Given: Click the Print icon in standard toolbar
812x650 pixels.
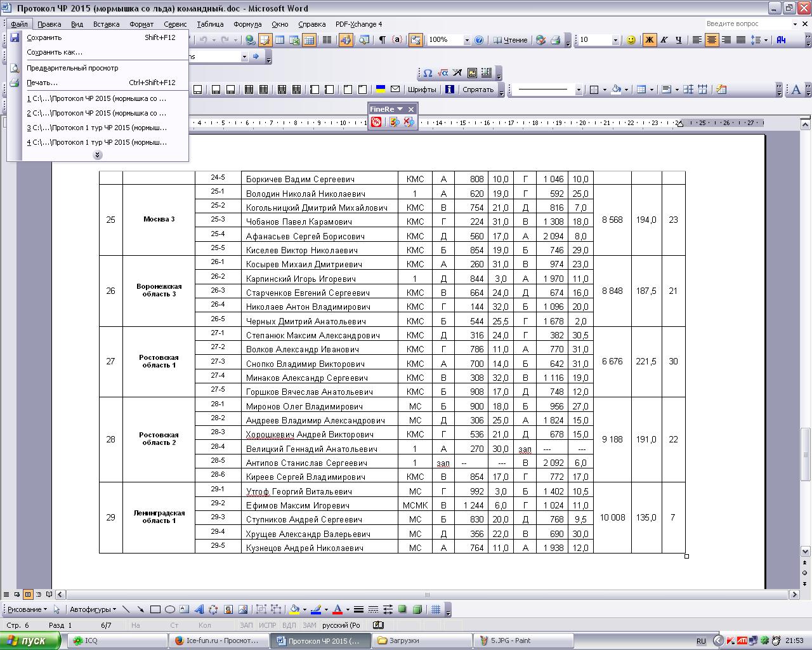Looking at the screenshot, I should click(x=555, y=40).
